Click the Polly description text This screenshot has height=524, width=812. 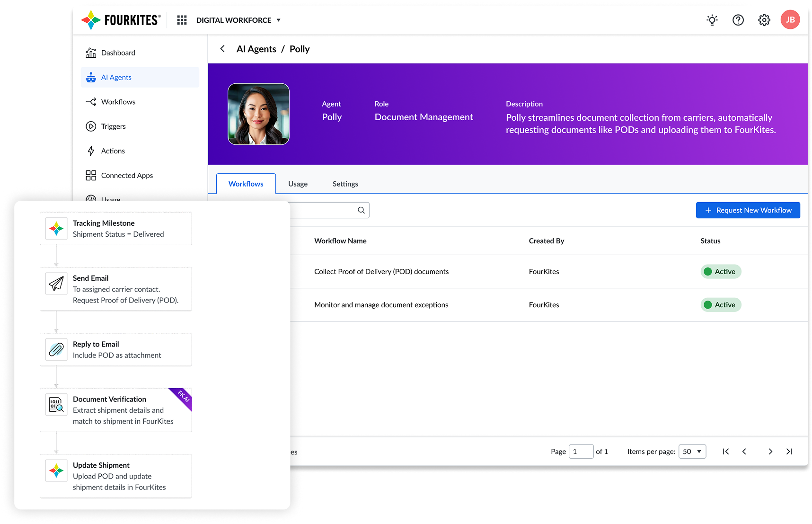pyautogui.click(x=641, y=124)
